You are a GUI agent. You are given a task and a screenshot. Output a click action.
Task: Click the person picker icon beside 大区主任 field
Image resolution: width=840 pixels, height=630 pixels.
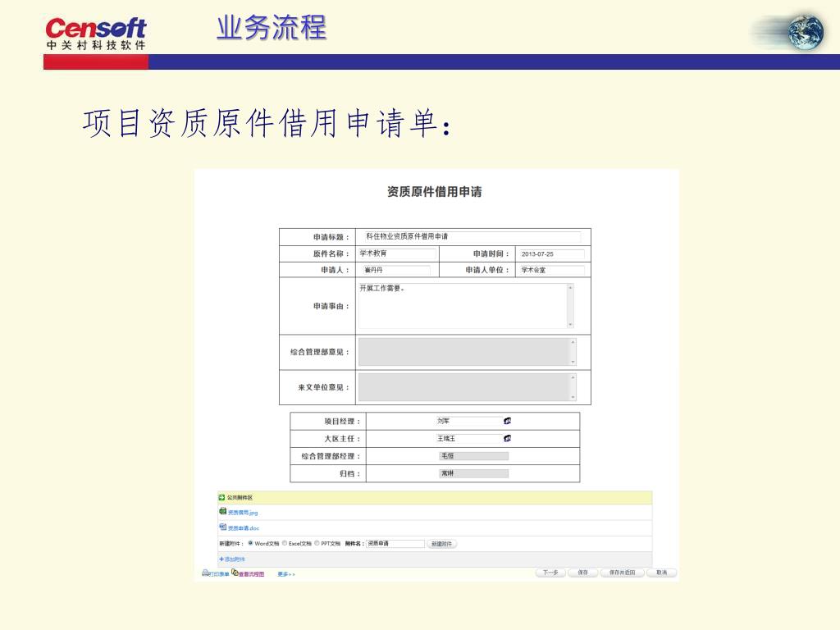click(x=507, y=438)
